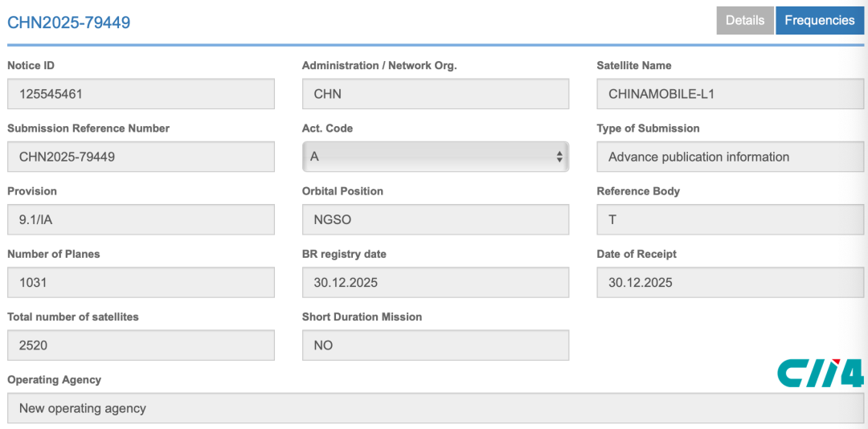Image resolution: width=868 pixels, height=429 pixels.
Task: Click the Type of Submission field
Action: tap(730, 157)
